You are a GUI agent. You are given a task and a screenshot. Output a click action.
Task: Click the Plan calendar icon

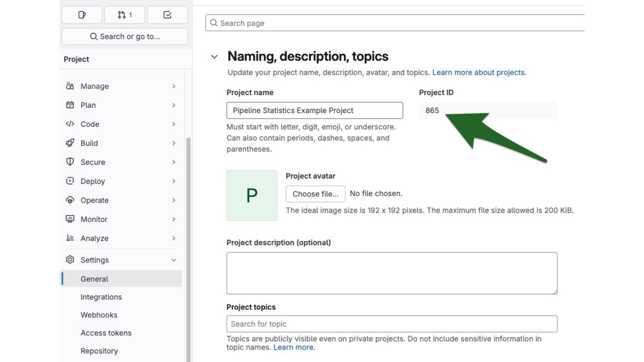click(70, 105)
